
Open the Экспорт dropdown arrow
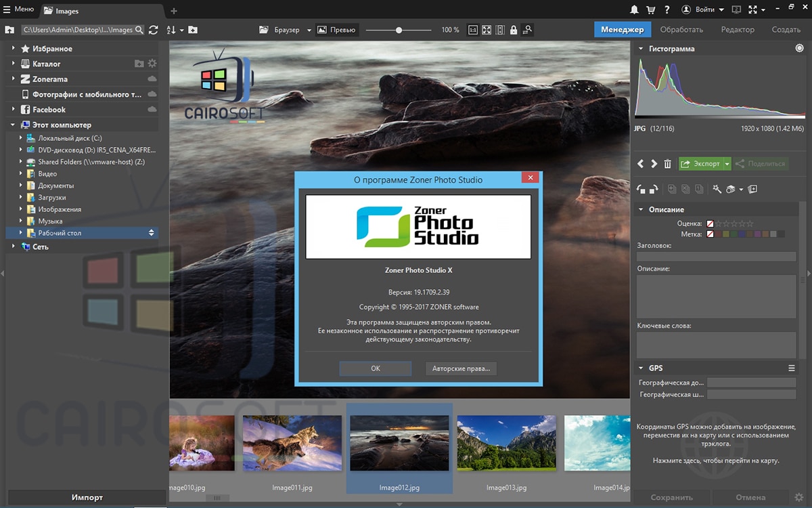click(727, 164)
